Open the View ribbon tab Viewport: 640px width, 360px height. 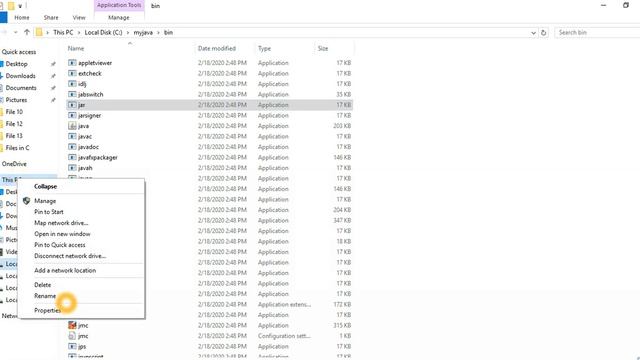(x=79, y=18)
